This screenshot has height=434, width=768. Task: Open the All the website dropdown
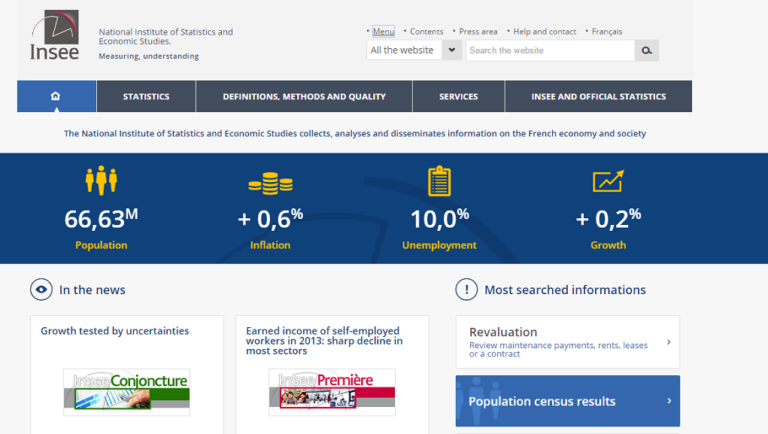tap(414, 50)
